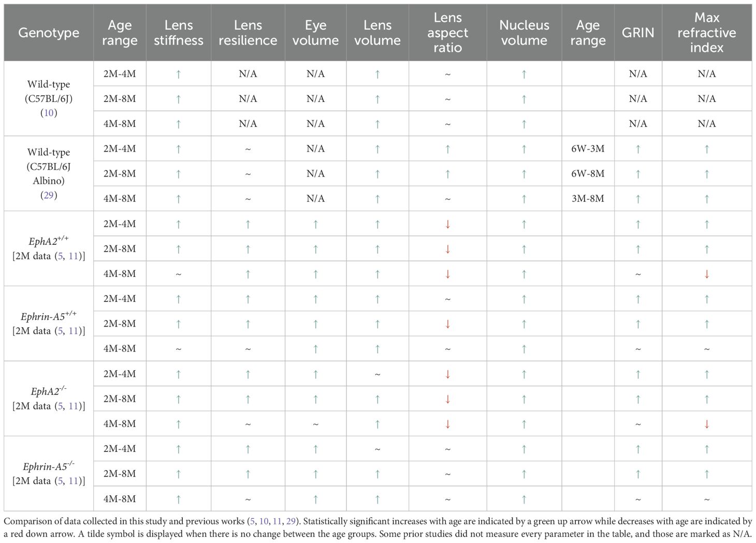The height and width of the screenshot is (543, 756).
Task: Click reference 29 in the table caption
Action: pyautogui.click(x=291, y=521)
